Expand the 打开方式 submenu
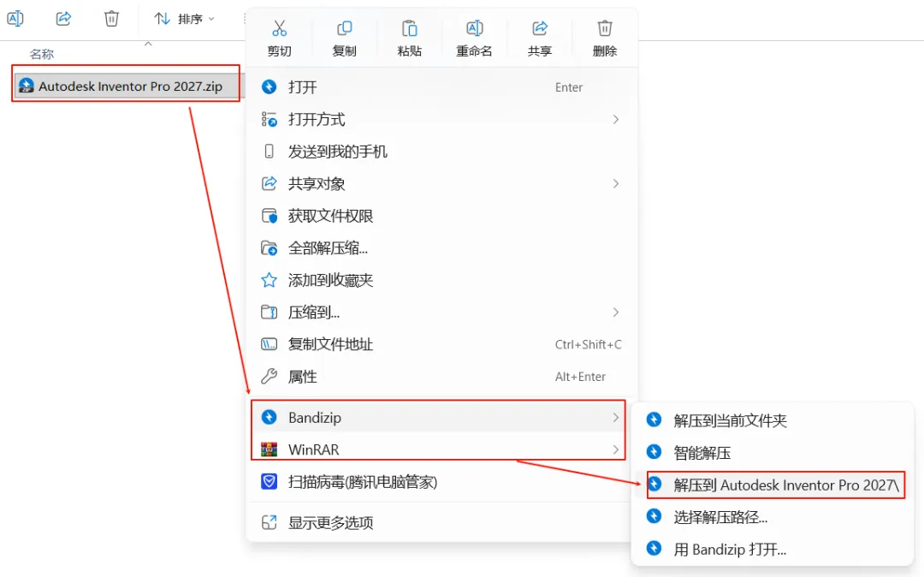Viewport: 924px width, 577px height. click(441, 120)
